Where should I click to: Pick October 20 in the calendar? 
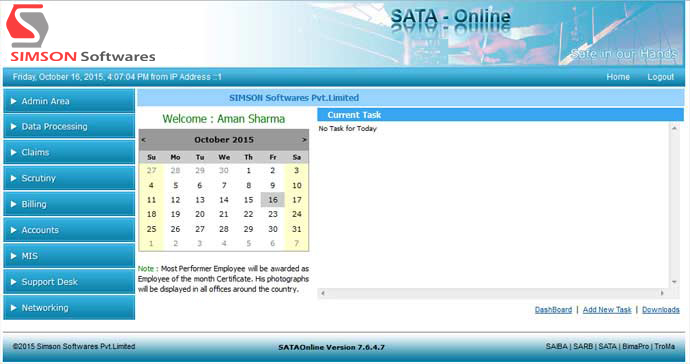click(x=200, y=214)
